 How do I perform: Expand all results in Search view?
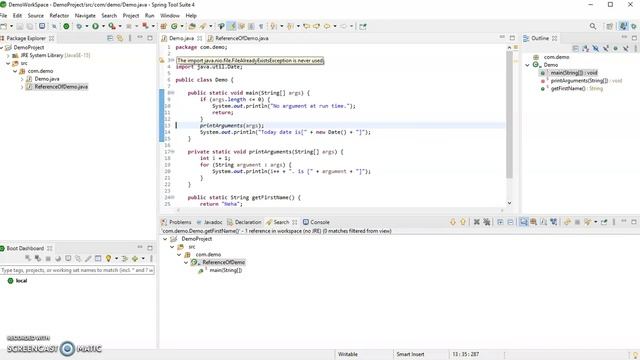[500, 222]
